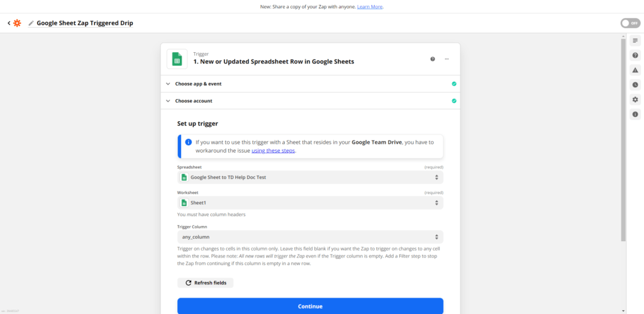Open the settings gear icon in right sidebar

(x=635, y=100)
